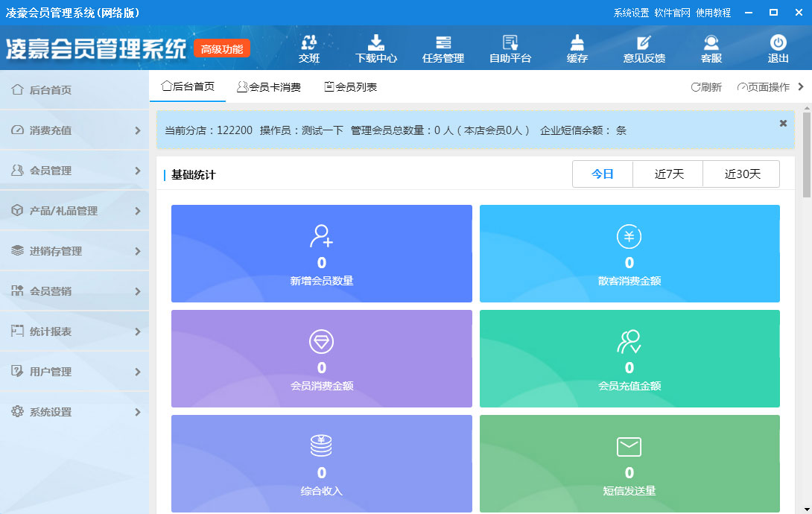Screen dimensions: 812x514
Task: Switch to the 后台首页 tab
Action: pyautogui.click(x=188, y=86)
